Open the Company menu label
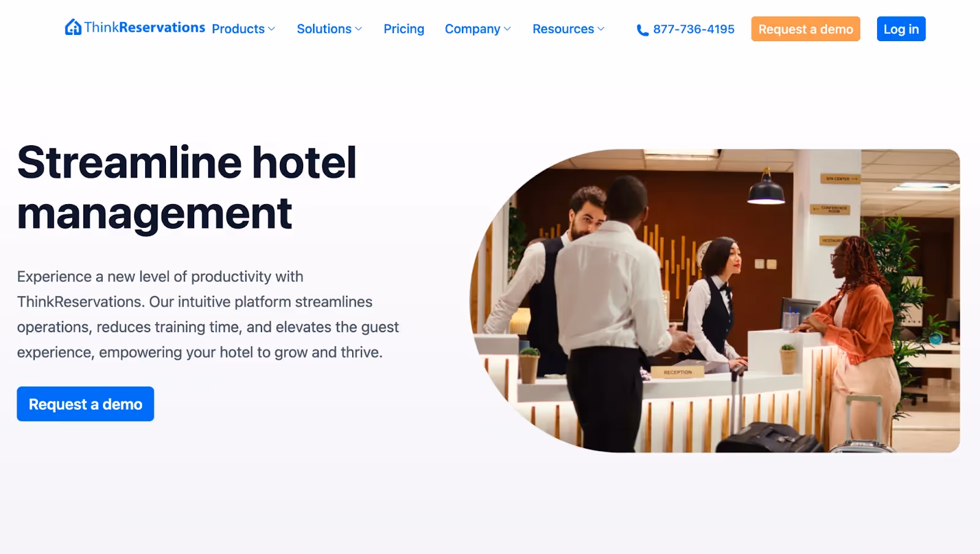Screen dimensions: 980x554 click(472, 29)
